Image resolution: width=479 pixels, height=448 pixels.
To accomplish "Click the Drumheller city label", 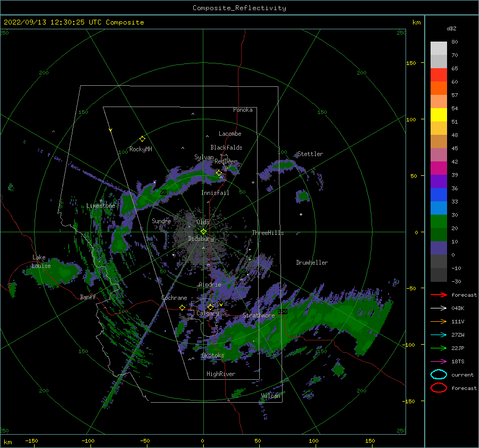I will click(x=312, y=263).
